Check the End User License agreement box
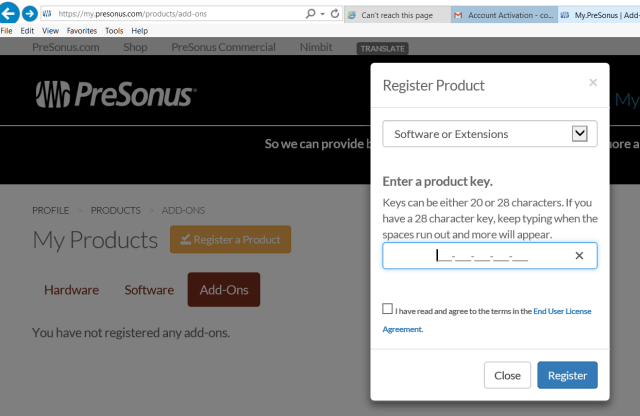This screenshot has height=416, width=640. click(x=388, y=310)
